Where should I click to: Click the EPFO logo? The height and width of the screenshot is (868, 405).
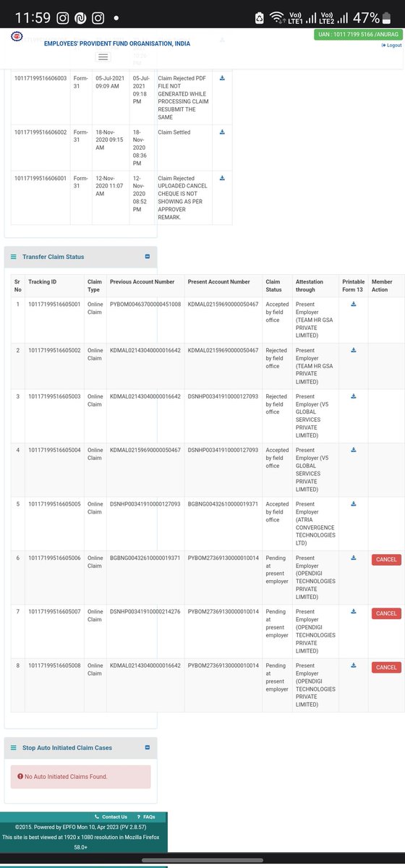point(17,36)
